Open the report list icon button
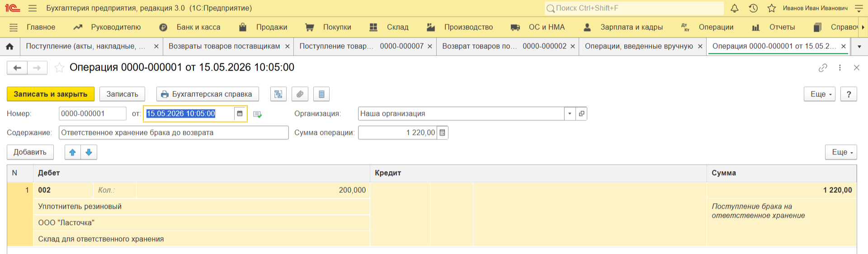 (x=321, y=94)
